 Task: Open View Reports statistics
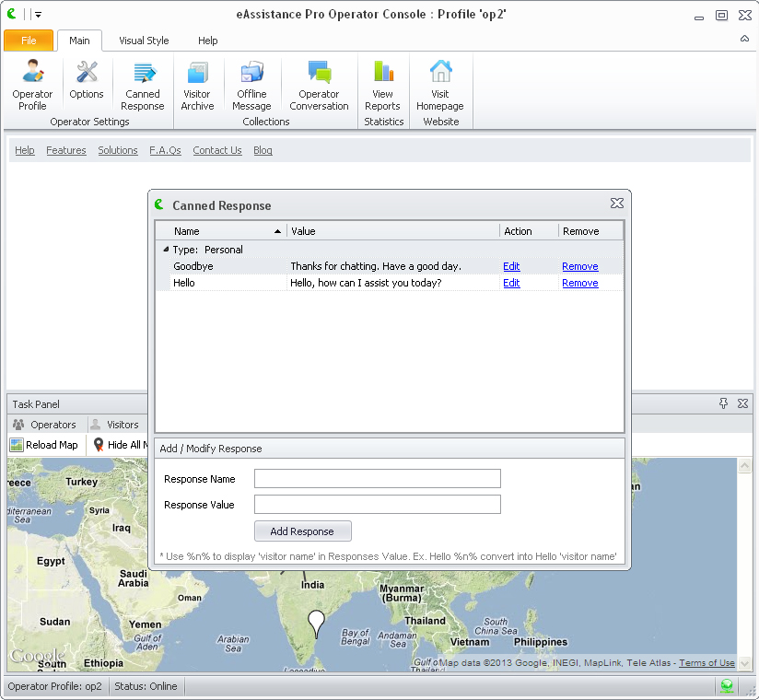pos(383,85)
